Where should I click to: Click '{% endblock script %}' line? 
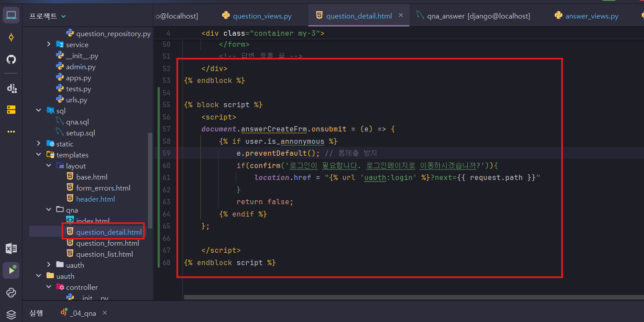click(x=229, y=262)
